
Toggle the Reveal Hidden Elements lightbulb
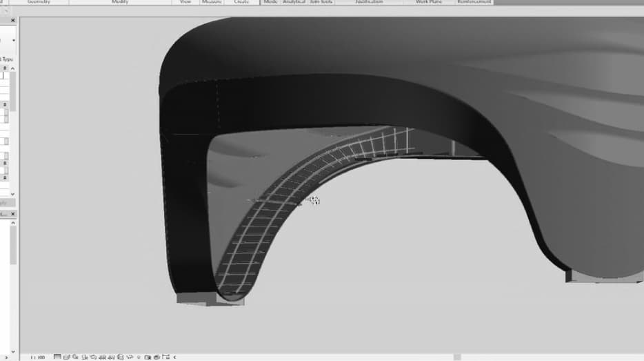(x=139, y=357)
